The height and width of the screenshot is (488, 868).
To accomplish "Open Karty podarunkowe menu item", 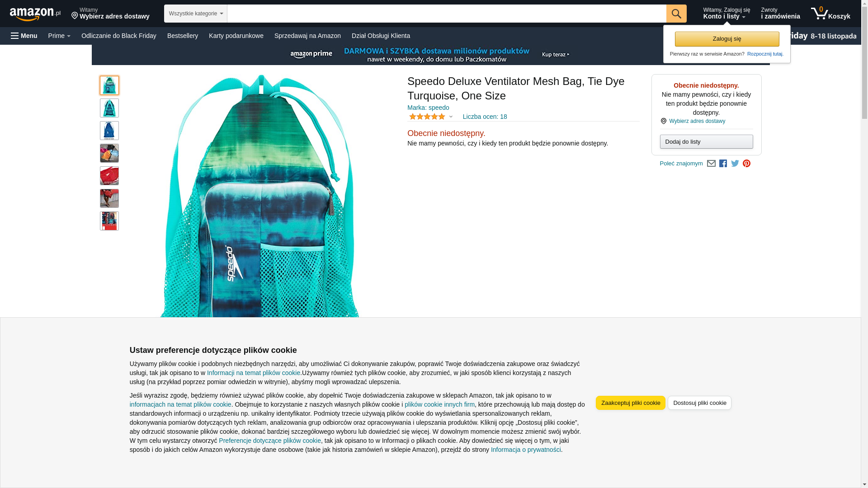I will pyautogui.click(x=236, y=36).
